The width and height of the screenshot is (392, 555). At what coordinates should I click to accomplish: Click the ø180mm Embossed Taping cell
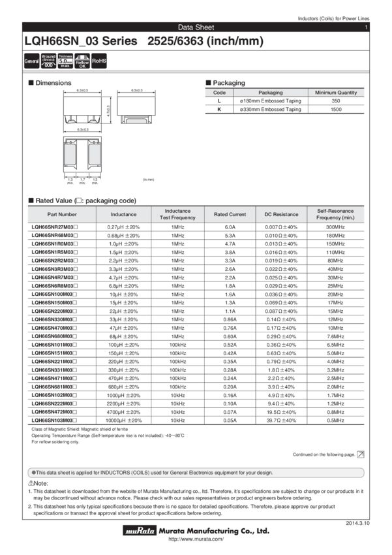click(x=271, y=101)
